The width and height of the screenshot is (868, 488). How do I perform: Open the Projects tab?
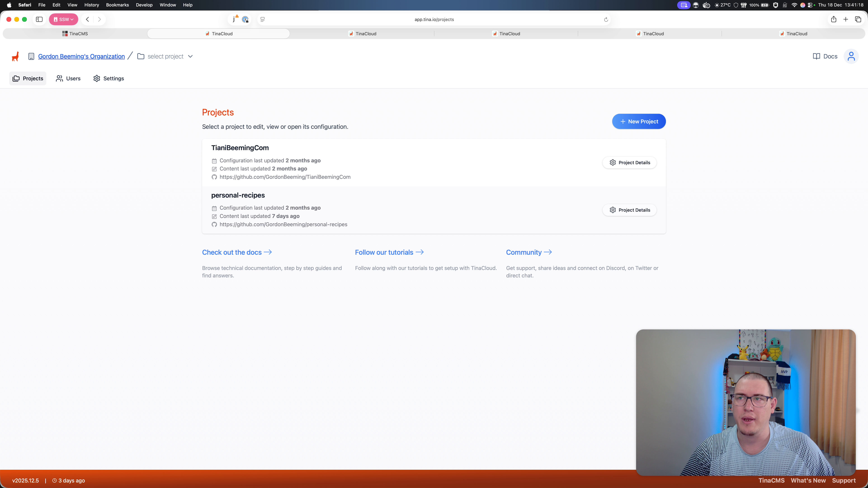click(x=28, y=78)
